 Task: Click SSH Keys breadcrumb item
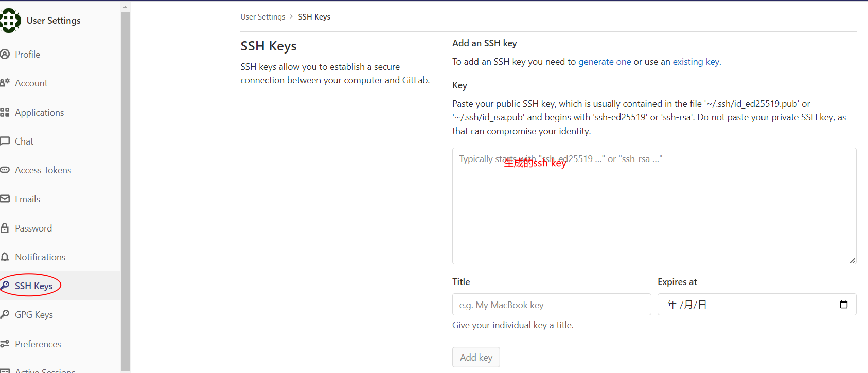(314, 16)
